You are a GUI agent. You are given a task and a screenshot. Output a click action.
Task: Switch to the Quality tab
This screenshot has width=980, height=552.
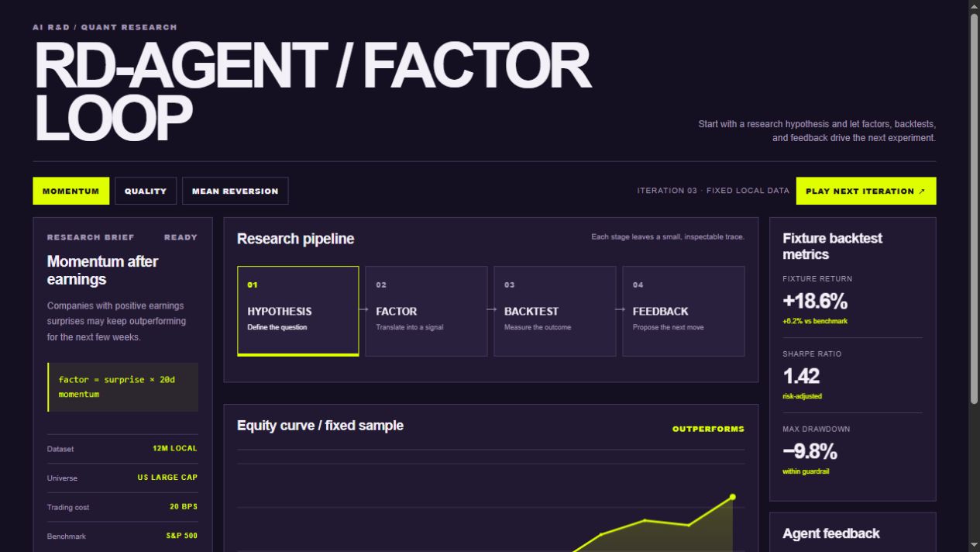pyautogui.click(x=146, y=191)
